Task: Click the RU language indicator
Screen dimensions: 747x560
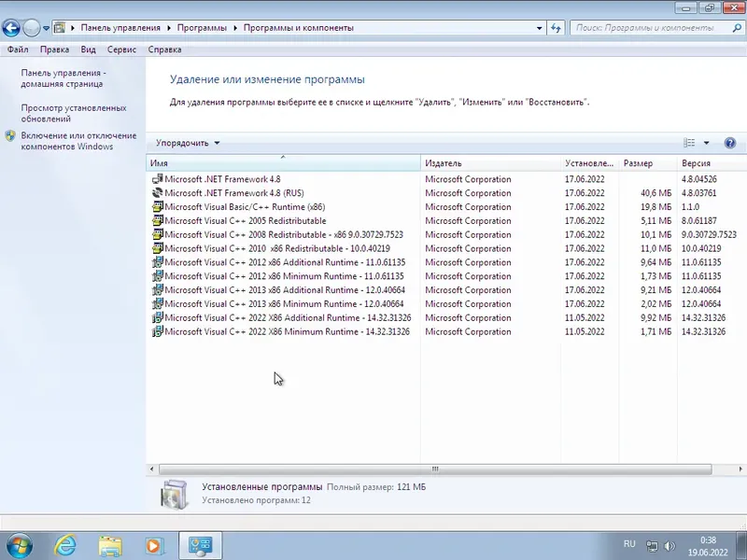Action: 629,544
